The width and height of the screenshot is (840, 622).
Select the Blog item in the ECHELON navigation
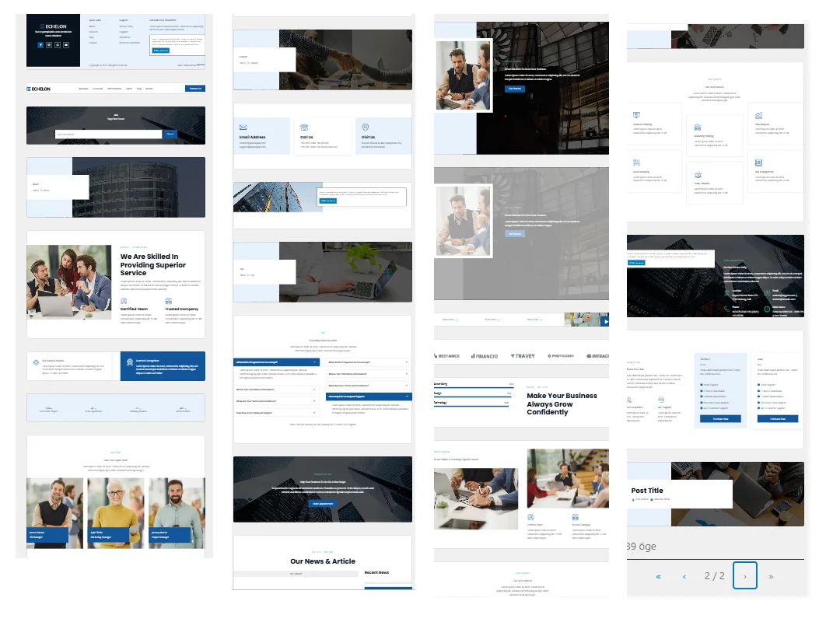[138, 89]
